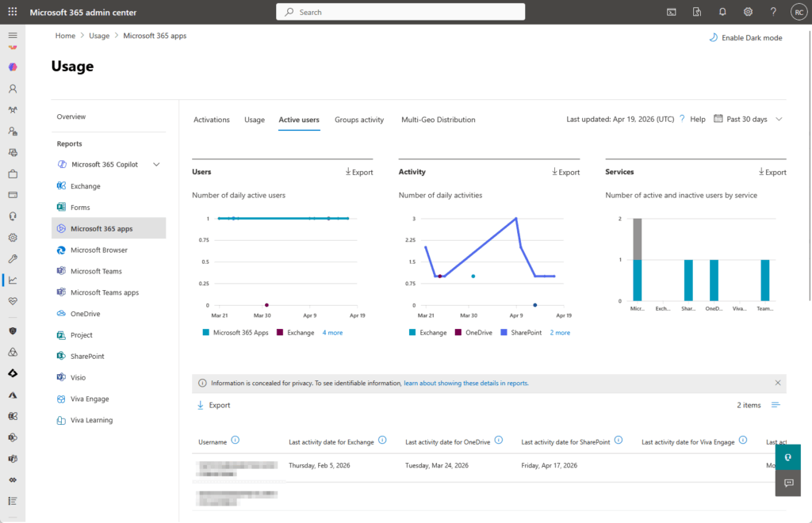Open the SharePoint report

point(109,356)
